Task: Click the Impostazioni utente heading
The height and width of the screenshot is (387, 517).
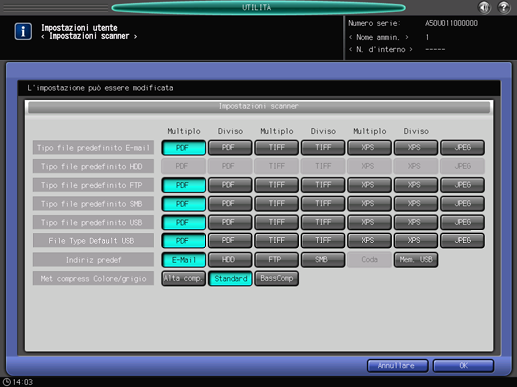Action: pyautogui.click(x=79, y=28)
